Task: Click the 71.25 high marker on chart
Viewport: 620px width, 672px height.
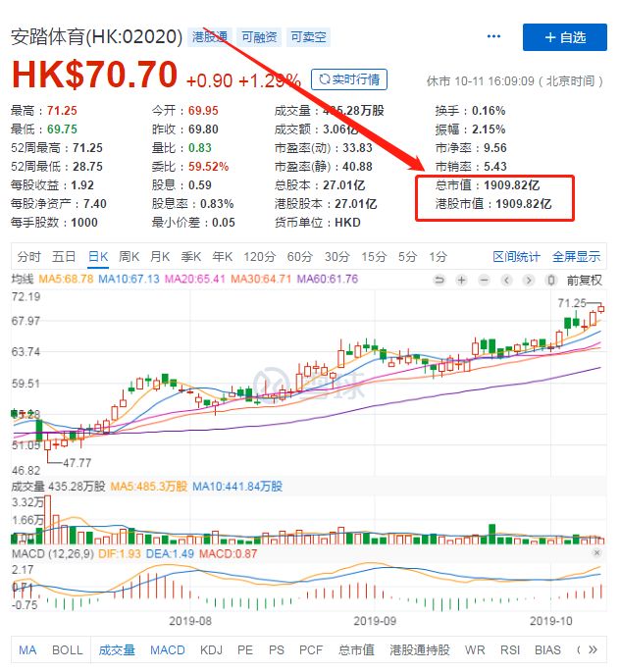Action: coord(572,303)
